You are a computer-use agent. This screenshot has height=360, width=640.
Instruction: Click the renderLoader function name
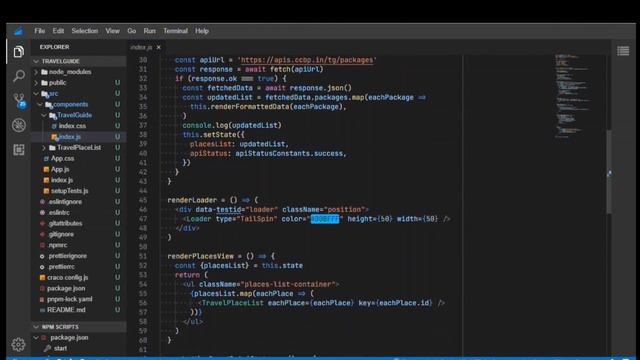192,200
